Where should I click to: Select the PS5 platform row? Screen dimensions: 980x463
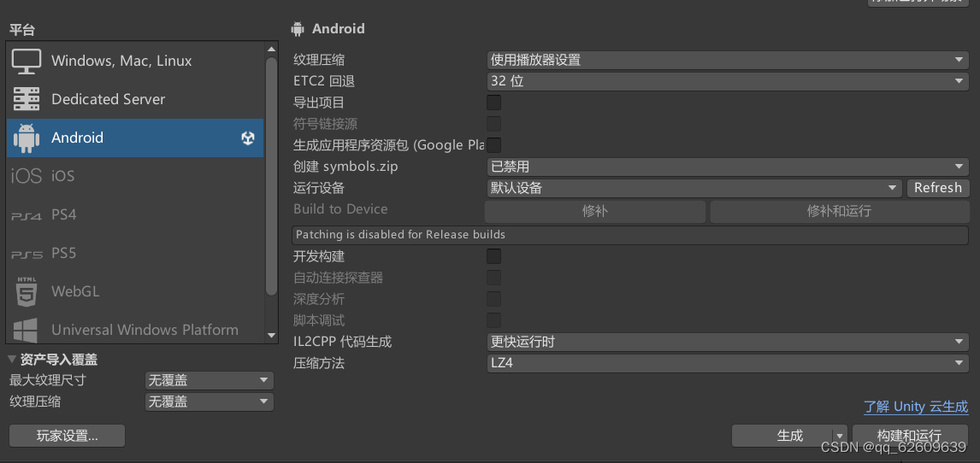tap(135, 254)
